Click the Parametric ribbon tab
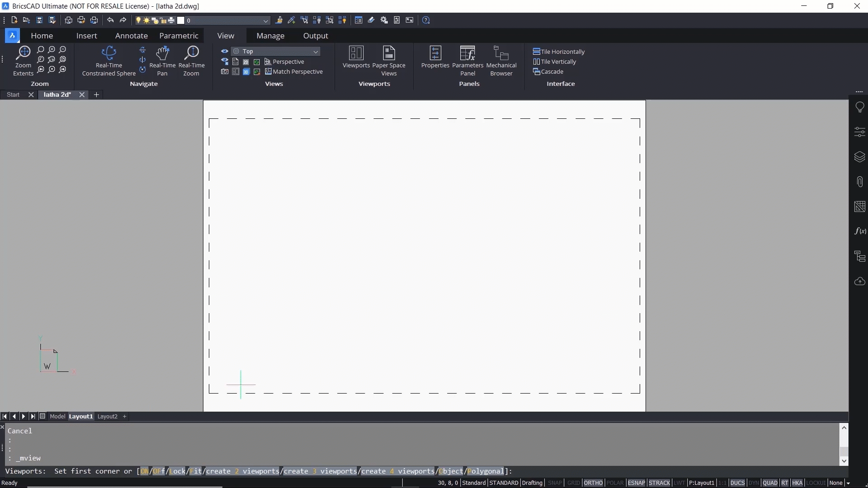This screenshot has height=488, width=868. pyautogui.click(x=178, y=36)
